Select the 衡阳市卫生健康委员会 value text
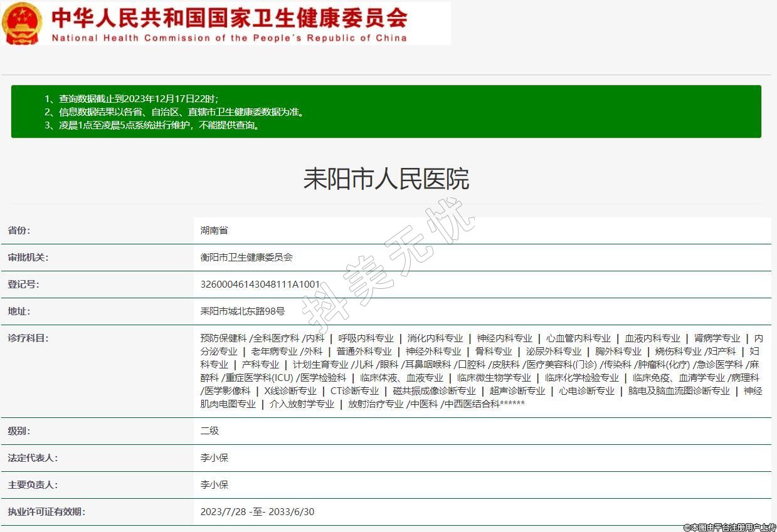This screenshot has width=777, height=532. coord(246,258)
